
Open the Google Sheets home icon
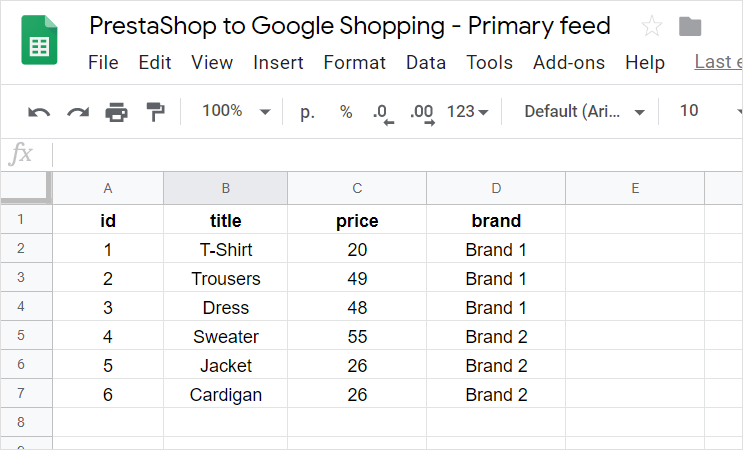(x=39, y=40)
